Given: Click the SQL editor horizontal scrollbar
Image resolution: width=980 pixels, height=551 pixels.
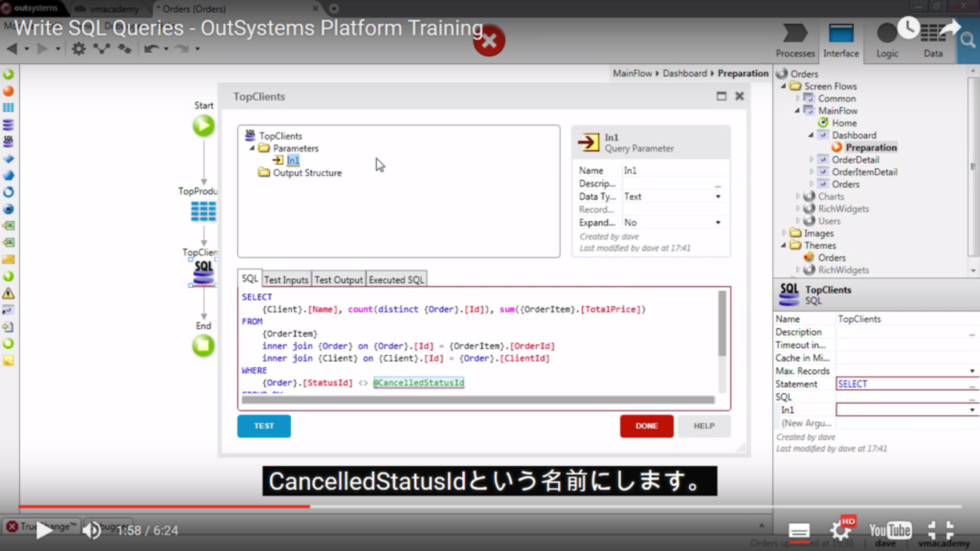Looking at the screenshot, I should coord(478,400).
